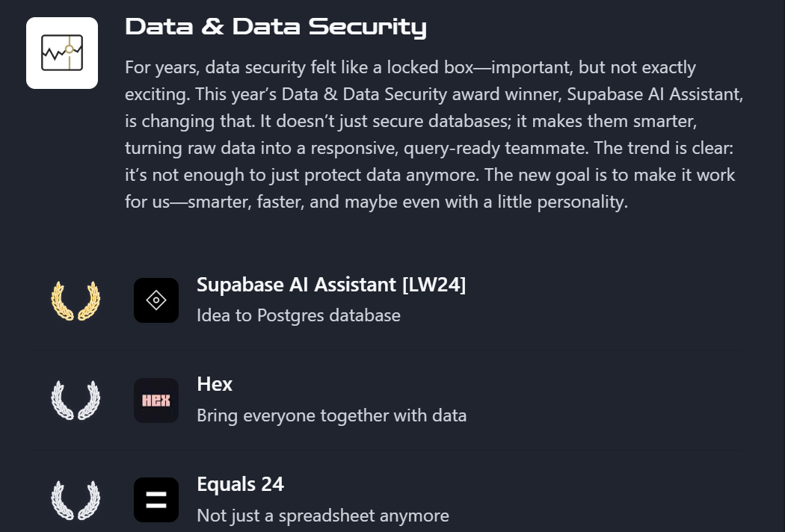Open the Equals 24 equals-sign logo
Image resolution: width=785 pixels, height=532 pixels.
(156, 500)
